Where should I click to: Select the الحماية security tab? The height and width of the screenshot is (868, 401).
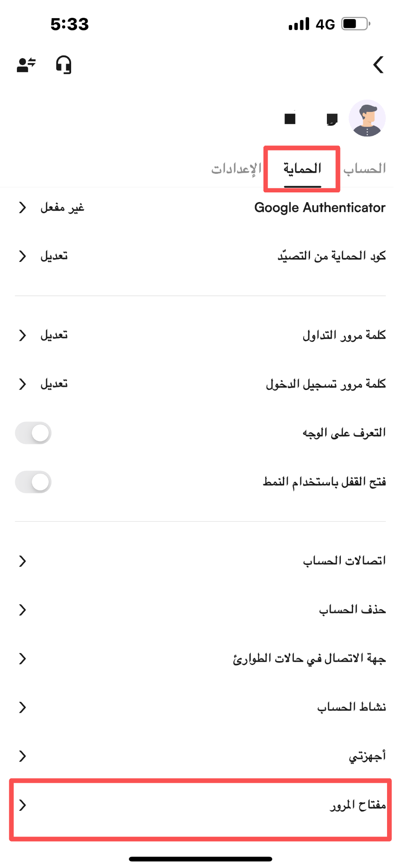tap(302, 169)
